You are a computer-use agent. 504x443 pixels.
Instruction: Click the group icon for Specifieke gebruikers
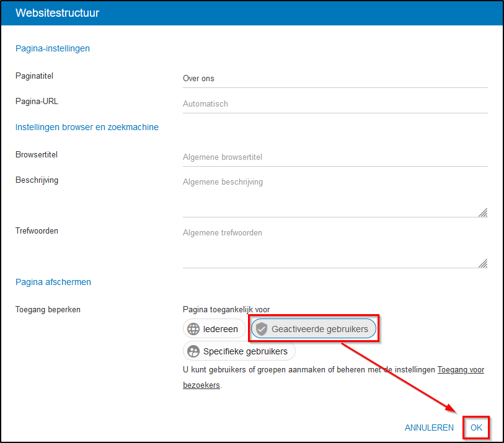193,351
